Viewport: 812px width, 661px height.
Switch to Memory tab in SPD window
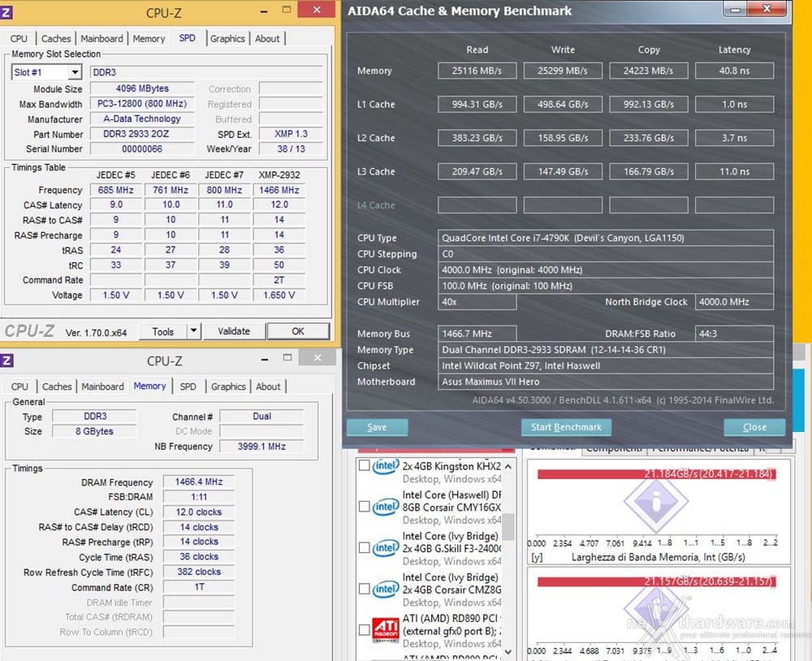coord(149,38)
